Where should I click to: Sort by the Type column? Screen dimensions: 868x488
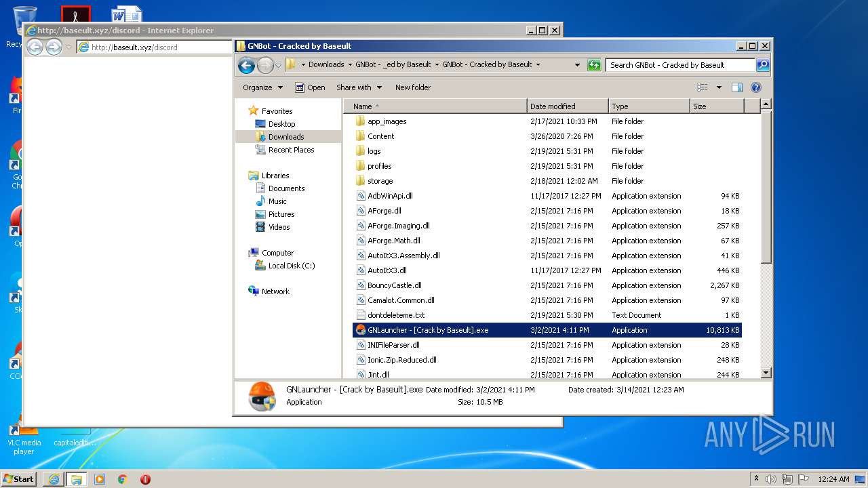[649, 106]
